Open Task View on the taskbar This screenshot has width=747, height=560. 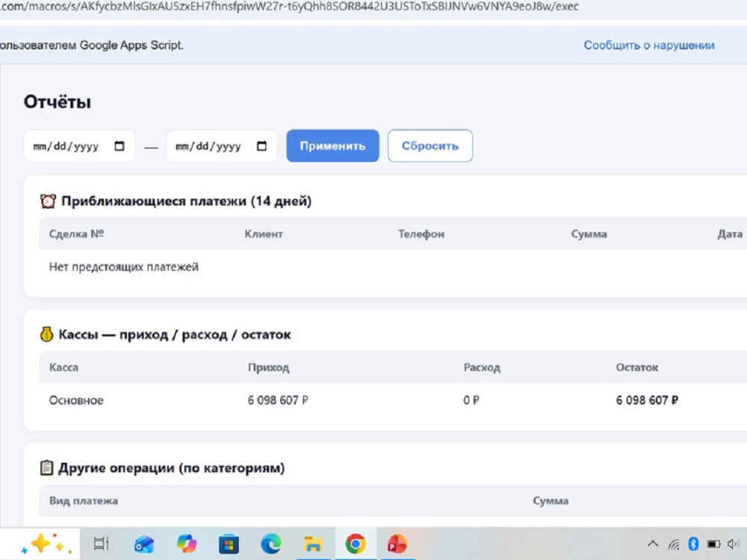tap(101, 544)
